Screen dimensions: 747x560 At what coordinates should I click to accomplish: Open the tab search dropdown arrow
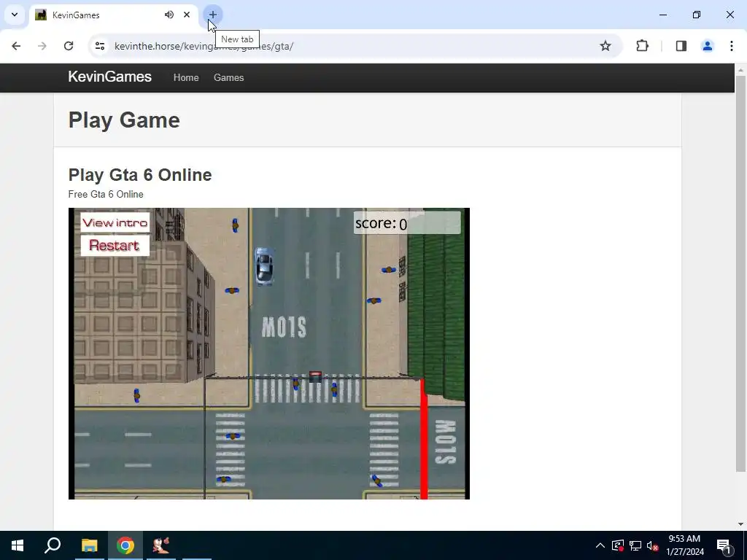(15, 15)
